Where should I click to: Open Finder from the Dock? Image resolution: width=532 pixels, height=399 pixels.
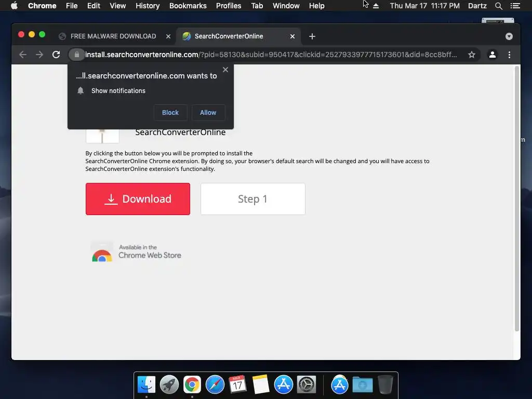[x=147, y=385]
